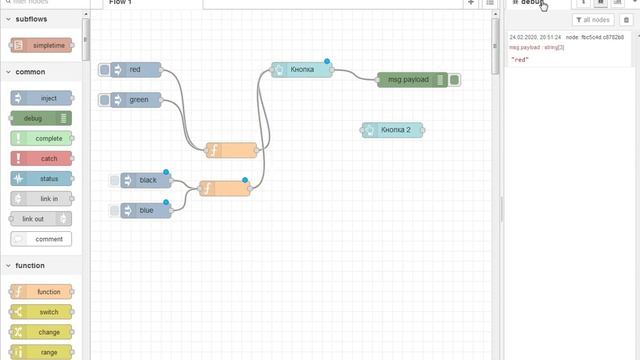Collapse the subflows palette category
The height and width of the screenshot is (360, 640).
pos(9,19)
